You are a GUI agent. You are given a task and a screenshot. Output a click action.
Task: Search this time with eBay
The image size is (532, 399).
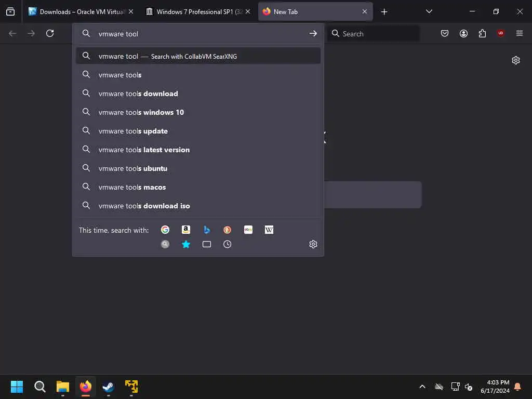coord(248,230)
